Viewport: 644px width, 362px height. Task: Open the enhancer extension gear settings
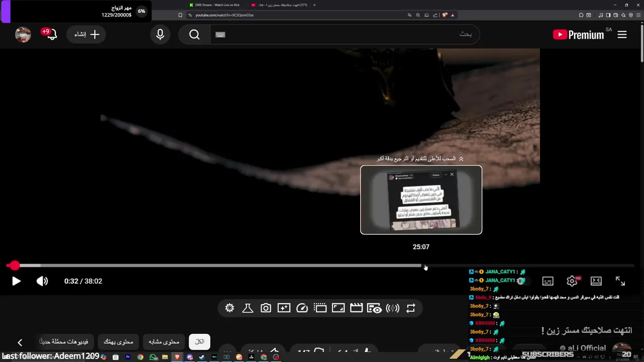[x=230, y=308]
